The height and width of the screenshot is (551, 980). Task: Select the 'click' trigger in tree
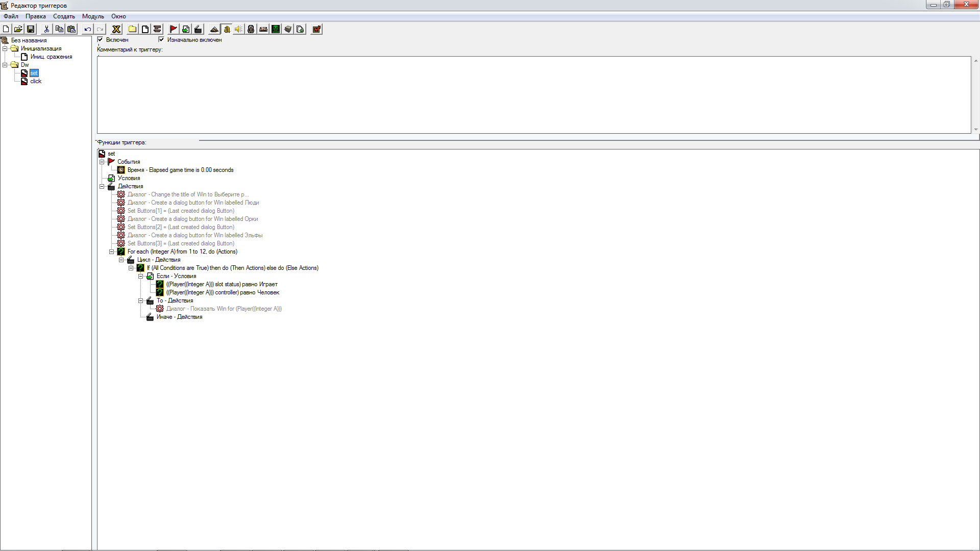click(x=36, y=81)
